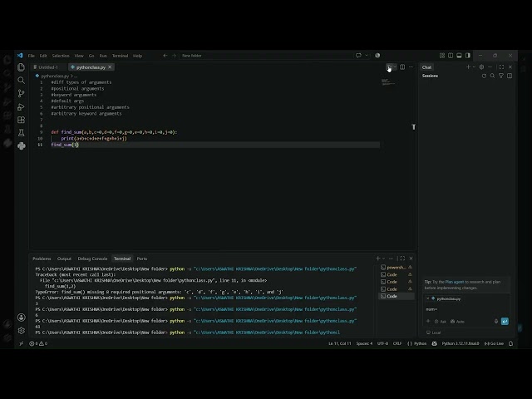Open the Python extension view
The width and height of the screenshot is (532, 399).
pyautogui.click(x=21, y=146)
